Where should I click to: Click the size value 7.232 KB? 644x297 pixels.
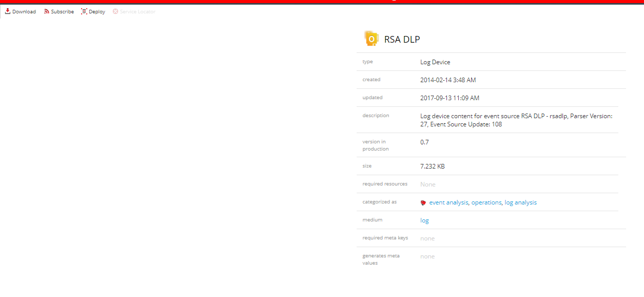point(433,166)
